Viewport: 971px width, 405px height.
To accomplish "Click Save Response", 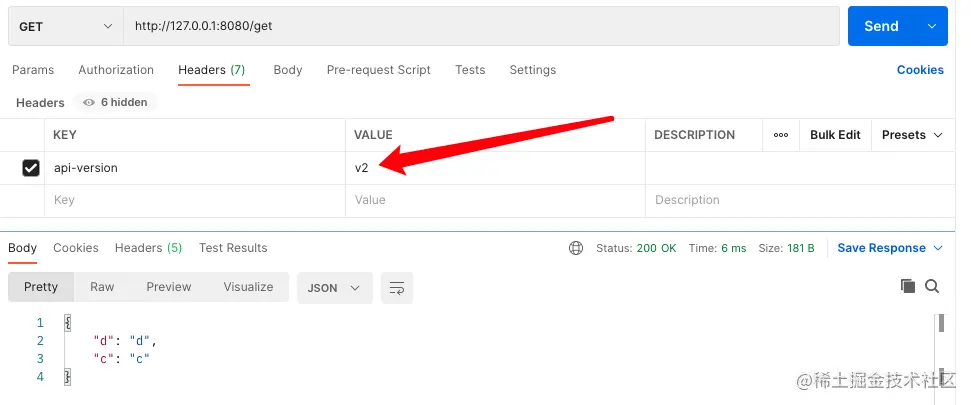I will point(881,248).
